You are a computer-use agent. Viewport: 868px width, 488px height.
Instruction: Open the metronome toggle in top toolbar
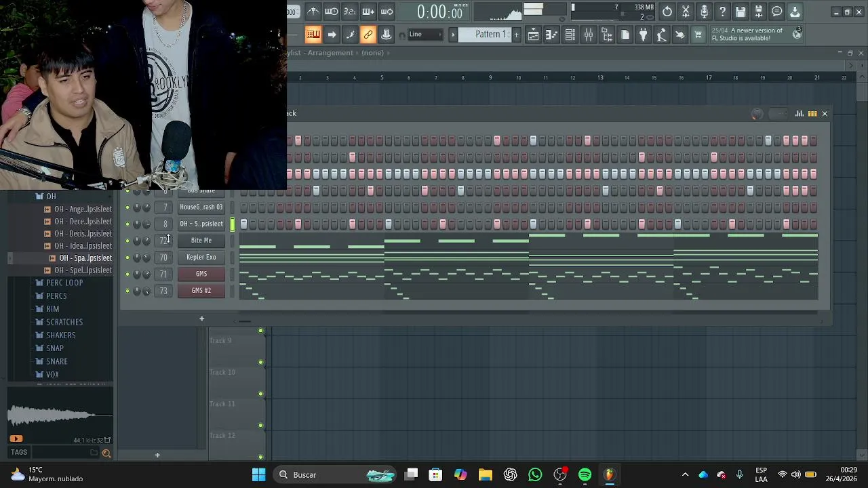click(x=313, y=12)
